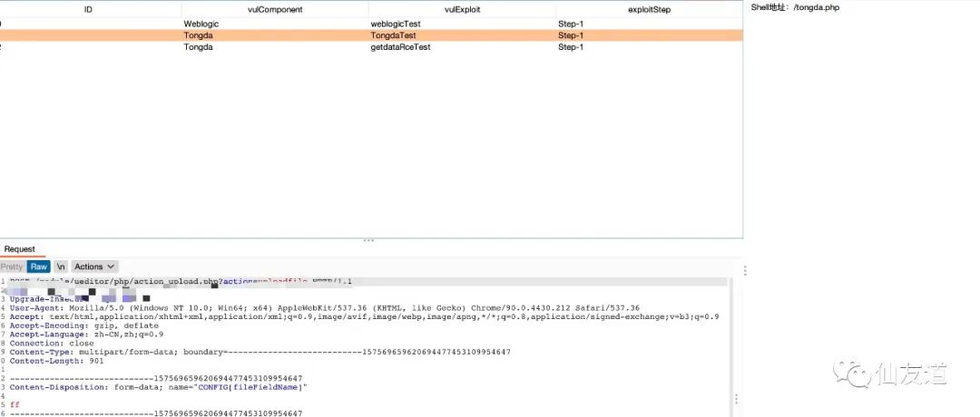This screenshot has width=980, height=417.
Task: Click Step-1 cell in the Weblogic row
Action: [x=571, y=23]
